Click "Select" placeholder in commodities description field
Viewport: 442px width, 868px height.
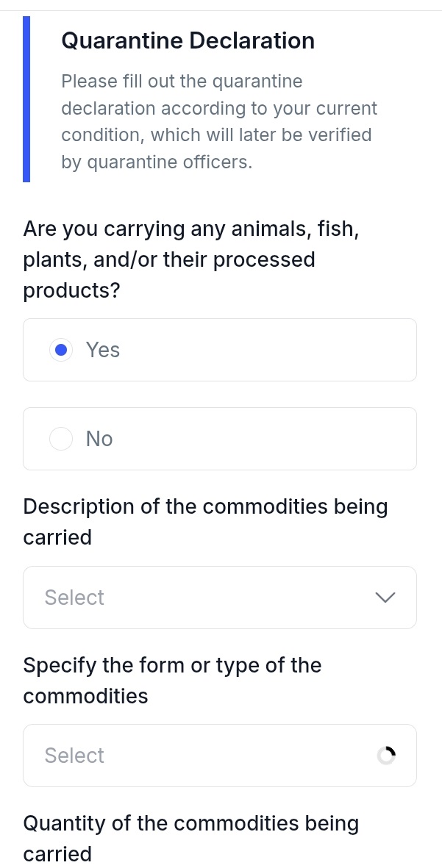(x=74, y=598)
